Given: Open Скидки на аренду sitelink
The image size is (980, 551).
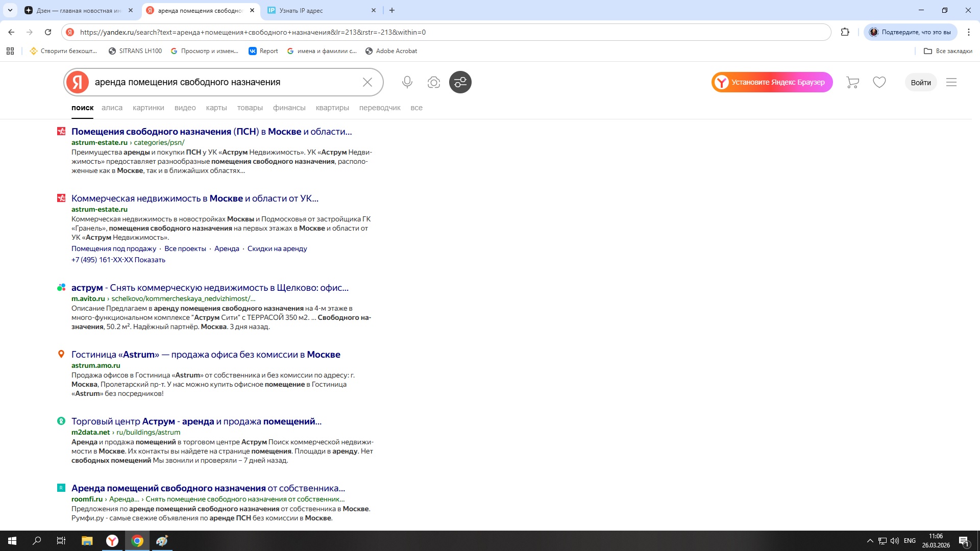Looking at the screenshot, I should (x=277, y=248).
